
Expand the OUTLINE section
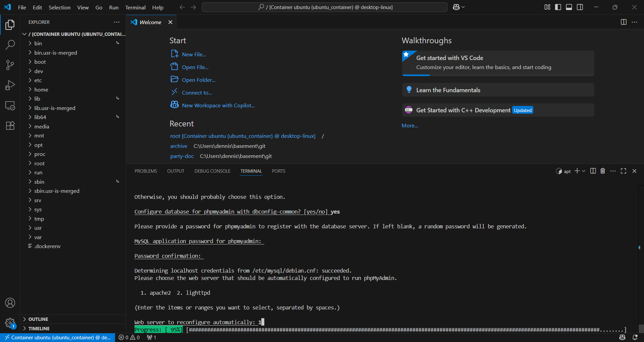point(39,319)
